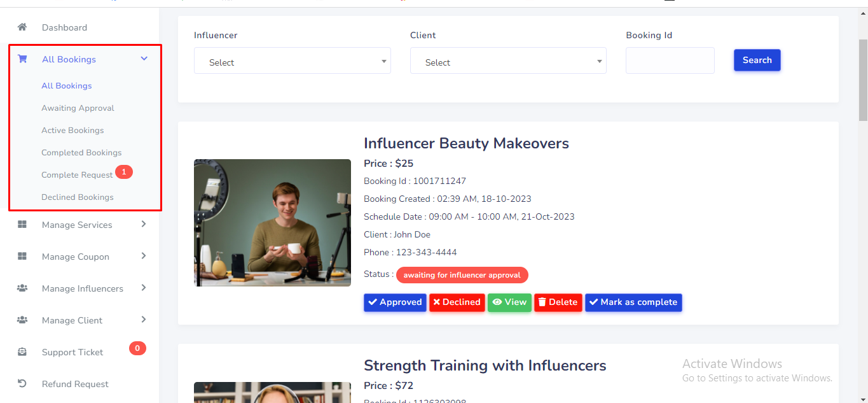Image resolution: width=868 pixels, height=403 pixels.
Task: Click the Support Ticket envelope icon
Action: tap(22, 352)
